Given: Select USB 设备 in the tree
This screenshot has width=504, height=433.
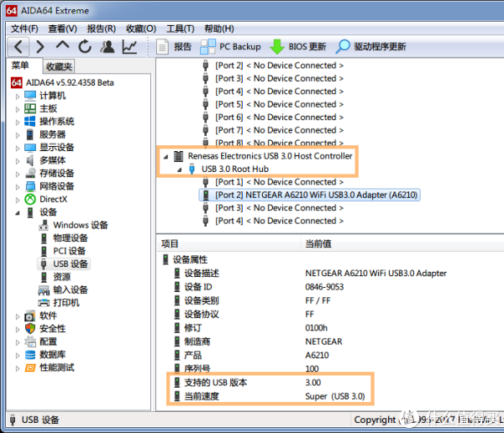Looking at the screenshot, I should (70, 263).
